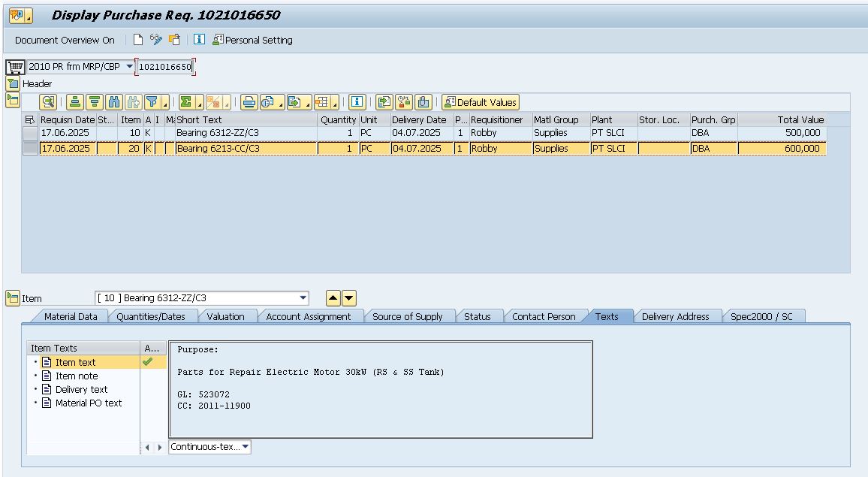Expand or collapse the Item detail section

pos(13,298)
